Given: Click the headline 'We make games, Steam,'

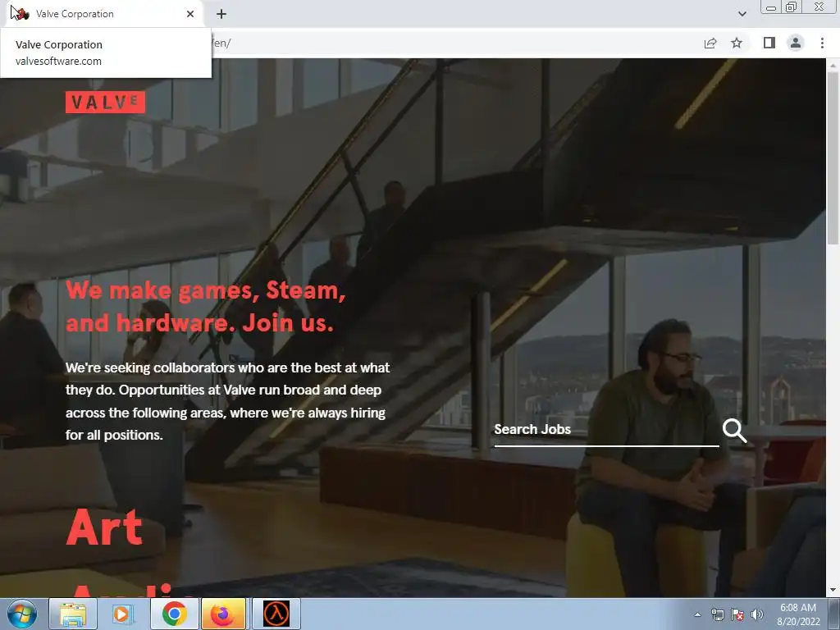Looking at the screenshot, I should (206, 290).
